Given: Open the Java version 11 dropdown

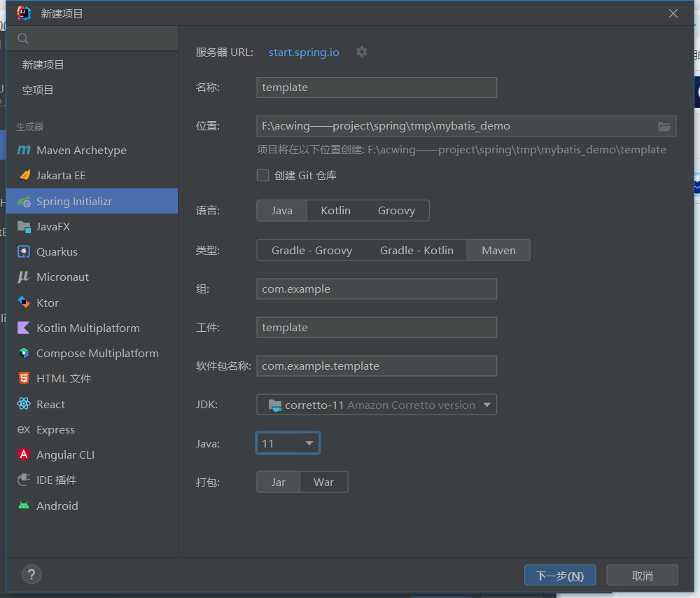Looking at the screenshot, I should (x=288, y=443).
